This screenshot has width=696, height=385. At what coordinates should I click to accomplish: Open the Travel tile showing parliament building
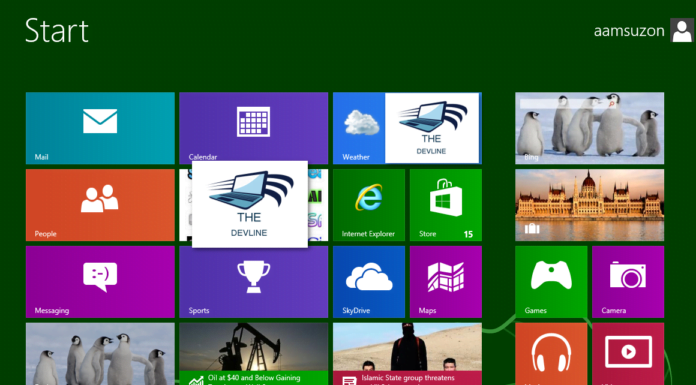tap(589, 205)
